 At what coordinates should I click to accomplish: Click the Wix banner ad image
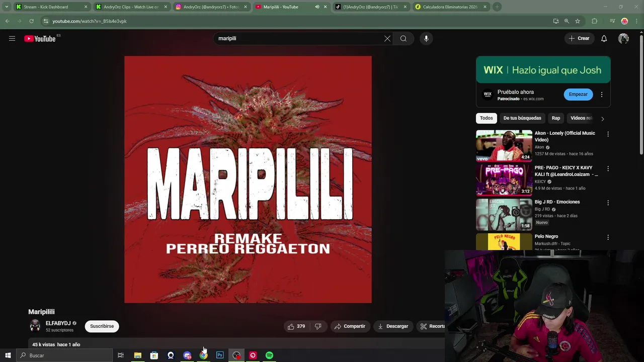pos(543,70)
